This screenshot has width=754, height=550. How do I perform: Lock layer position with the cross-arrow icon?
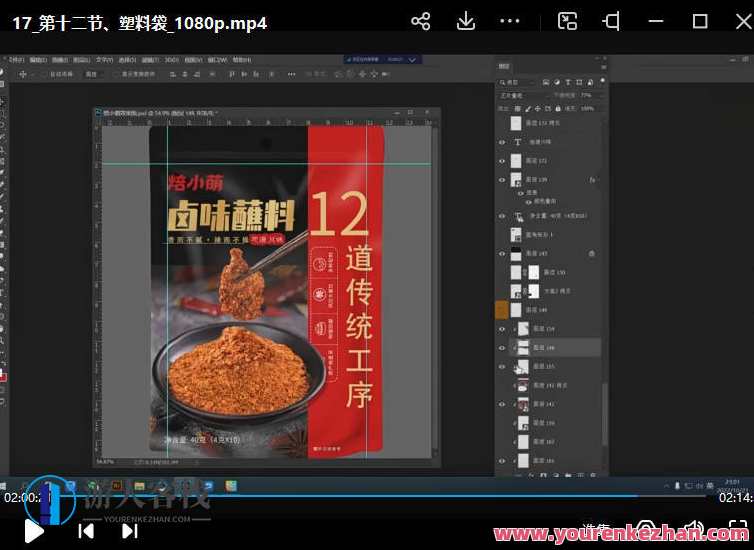tap(538, 109)
